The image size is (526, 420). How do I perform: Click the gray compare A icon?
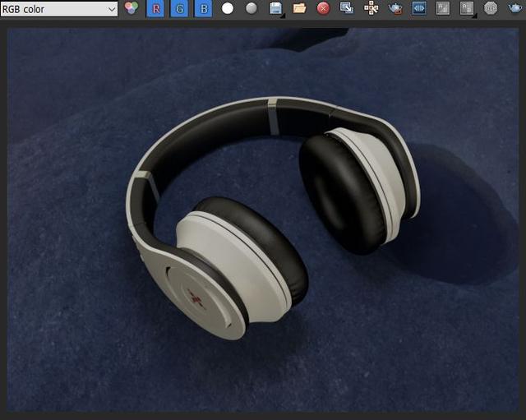tap(443, 8)
